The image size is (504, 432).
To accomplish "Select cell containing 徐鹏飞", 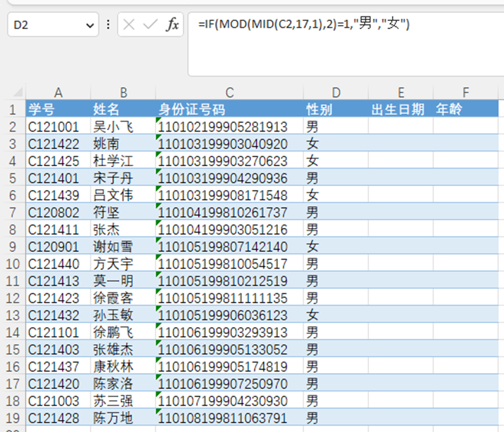I will tap(123, 332).
